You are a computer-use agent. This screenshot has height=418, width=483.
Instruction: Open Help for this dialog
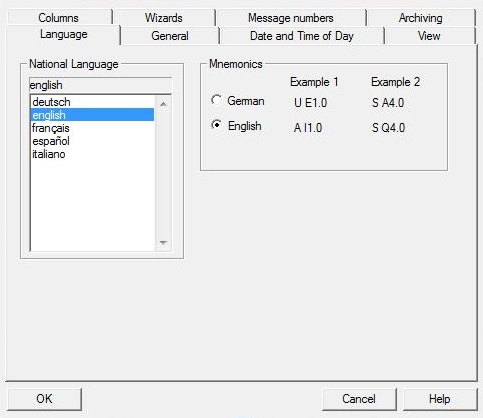(x=440, y=399)
